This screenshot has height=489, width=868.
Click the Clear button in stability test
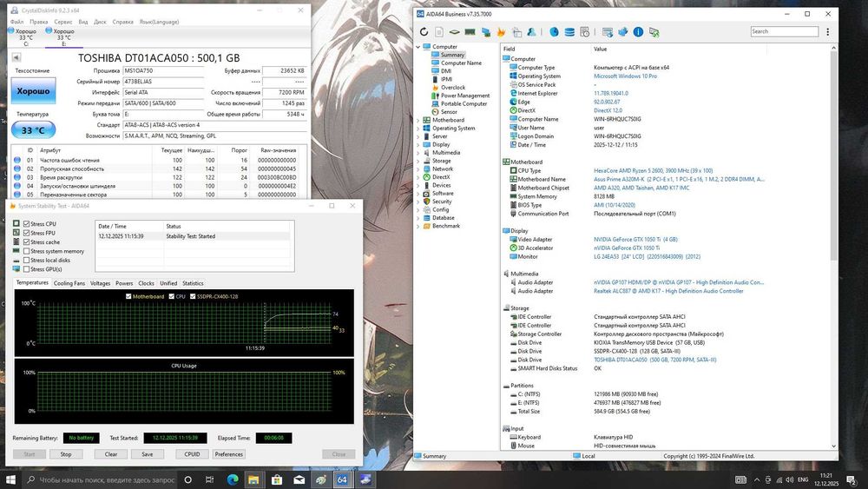(111, 454)
